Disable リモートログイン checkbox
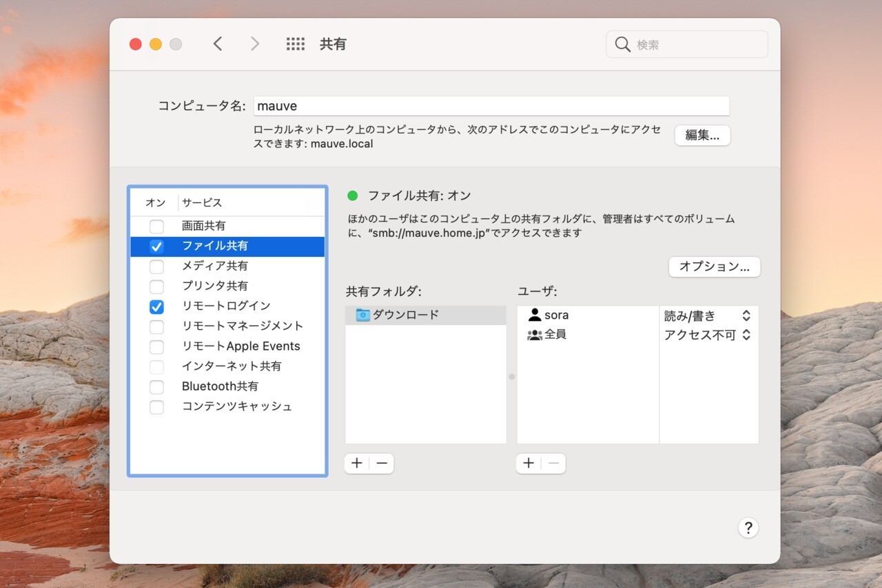 tap(157, 306)
